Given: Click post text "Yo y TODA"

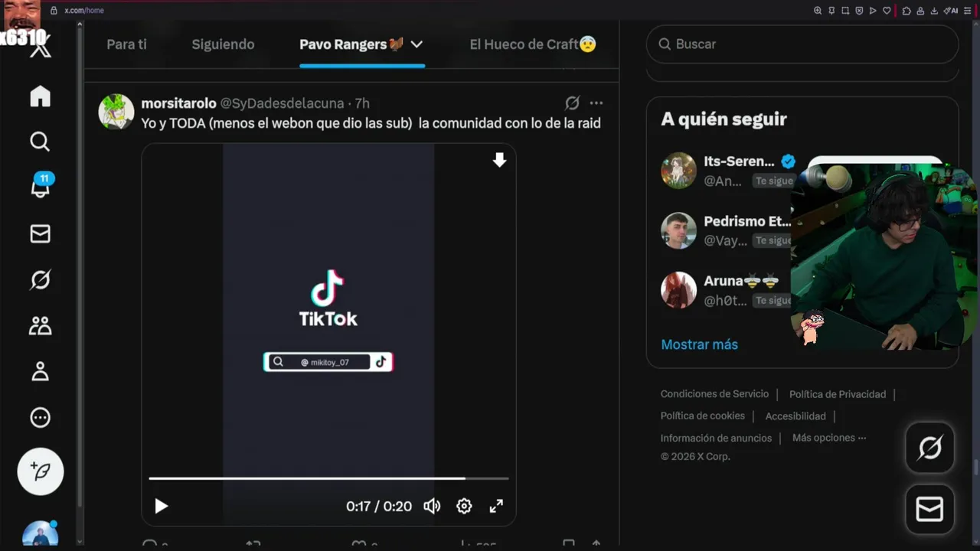Looking at the screenshot, I should pos(172,123).
